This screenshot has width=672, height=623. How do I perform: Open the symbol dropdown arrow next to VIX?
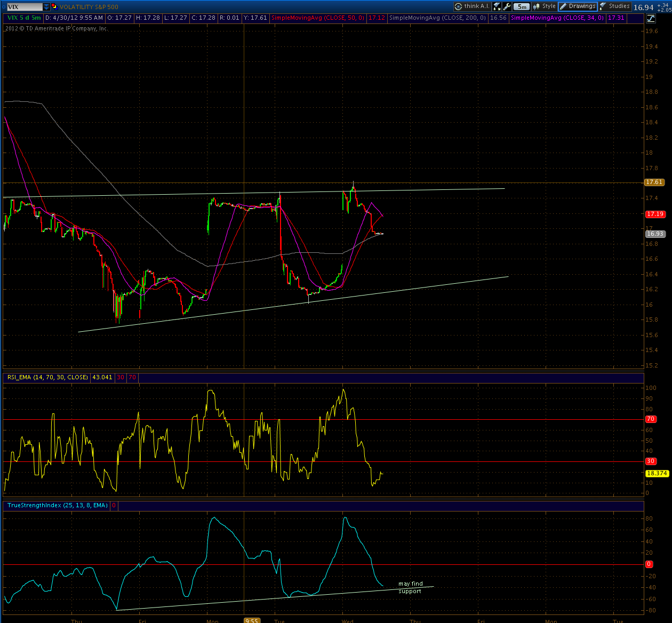click(46, 7)
